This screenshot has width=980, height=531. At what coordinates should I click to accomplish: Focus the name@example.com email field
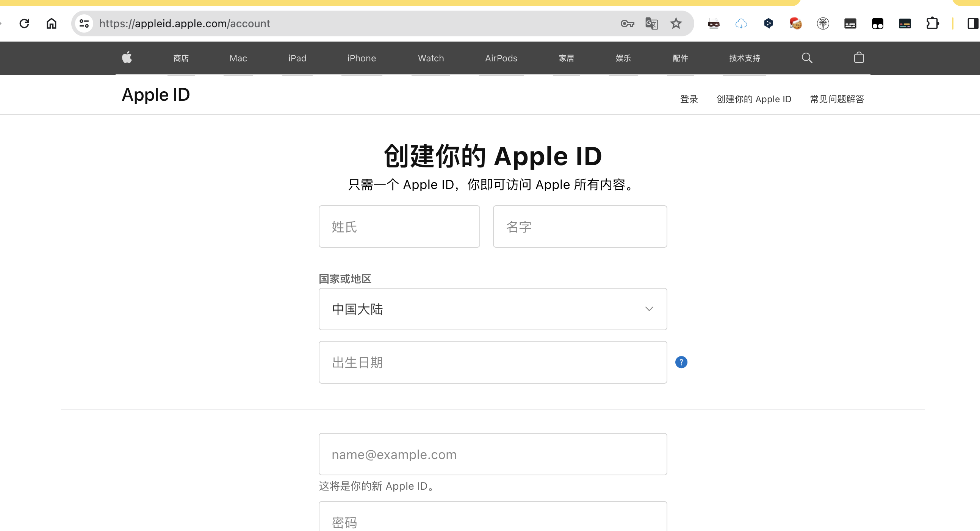click(493, 454)
